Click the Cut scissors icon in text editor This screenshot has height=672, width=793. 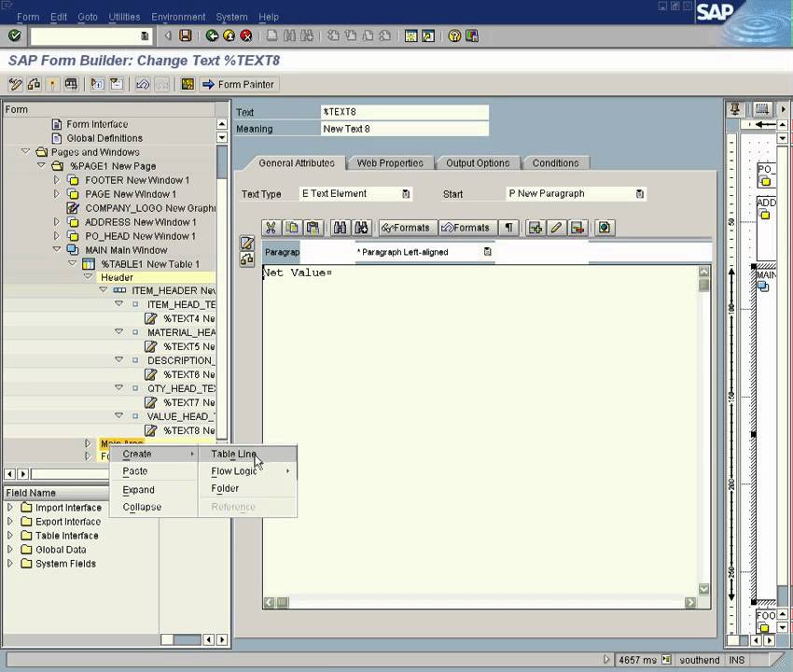(271, 228)
